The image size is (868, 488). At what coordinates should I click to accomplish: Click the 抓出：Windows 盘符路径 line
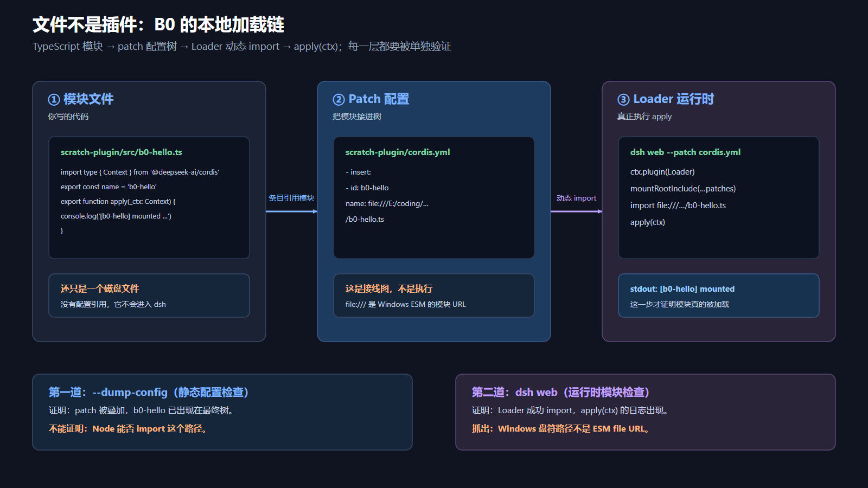click(560, 429)
